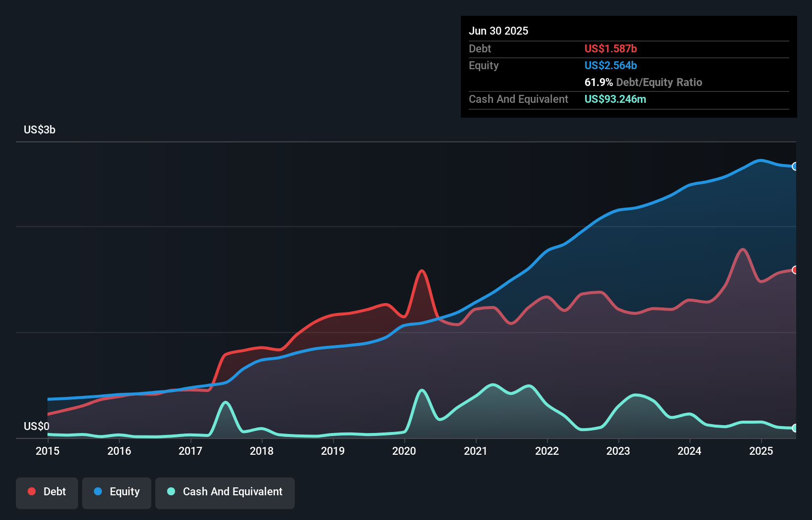Toggle the Cash And Equivalent legend button
Viewport: 812px width, 520px height.
click(x=225, y=493)
